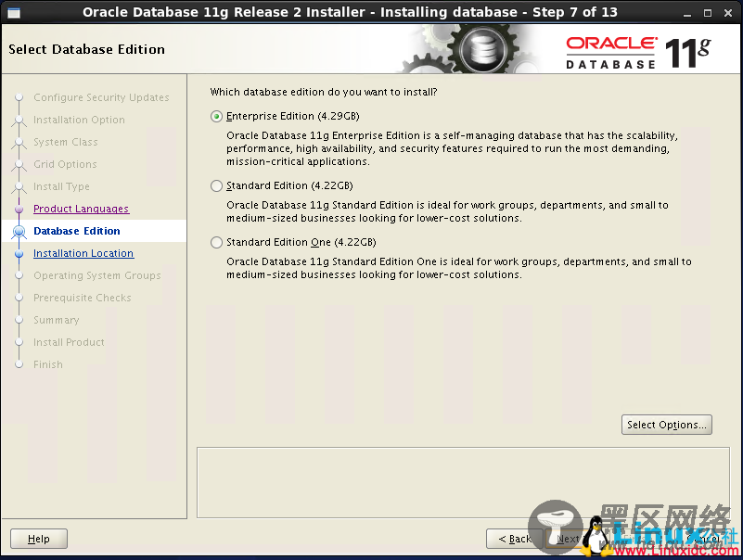This screenshot has height=560, width=743.
Task: Click the empty message area box
Action: pyautogui.click(x=463, y=482)
